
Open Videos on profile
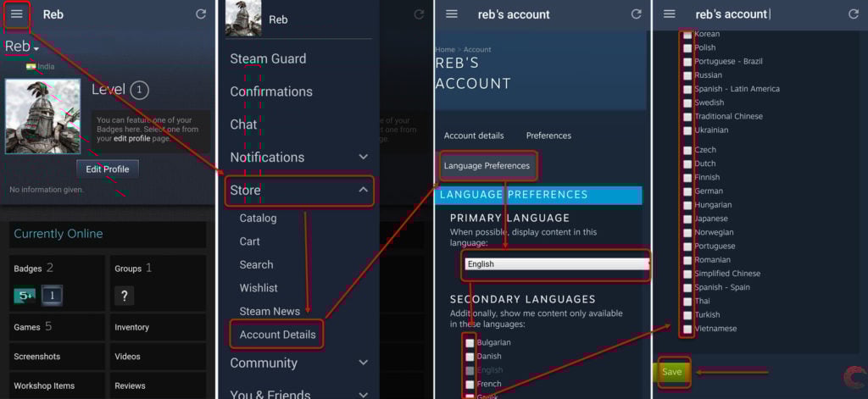[127, 357]
